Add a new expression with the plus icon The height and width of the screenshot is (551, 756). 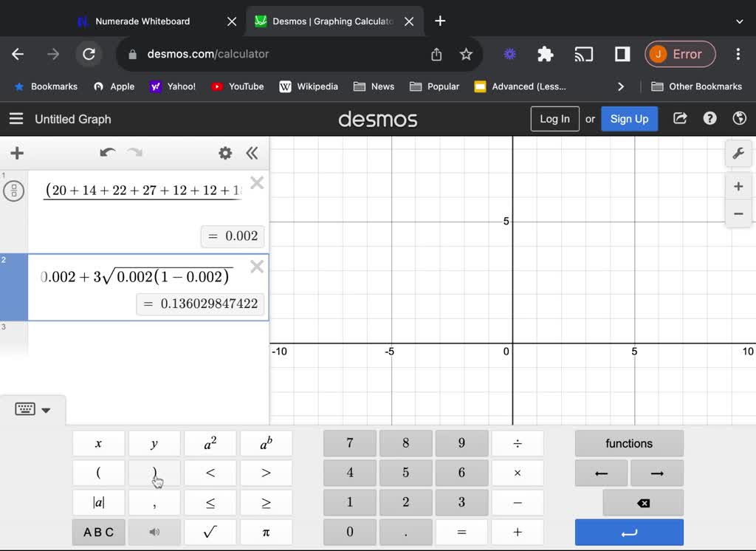pyautogui.click(x=16, y=153)
